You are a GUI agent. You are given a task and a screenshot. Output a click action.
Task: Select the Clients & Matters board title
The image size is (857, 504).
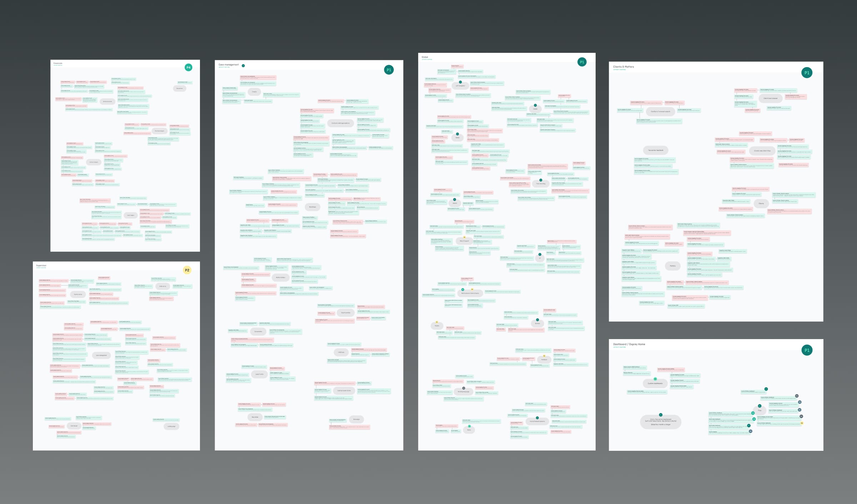[623, 67]
